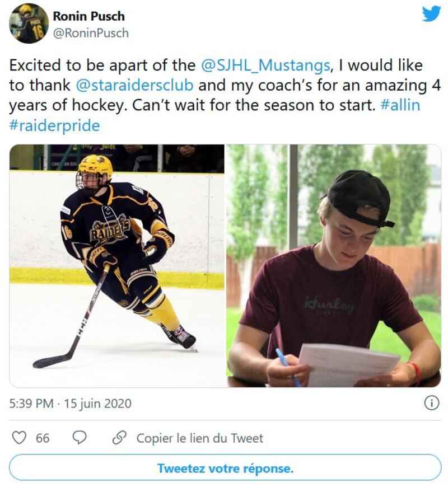This screenshot has width=448, height=492.
Task: Click the Ronin Pusch display name
Action: [90, 16]
